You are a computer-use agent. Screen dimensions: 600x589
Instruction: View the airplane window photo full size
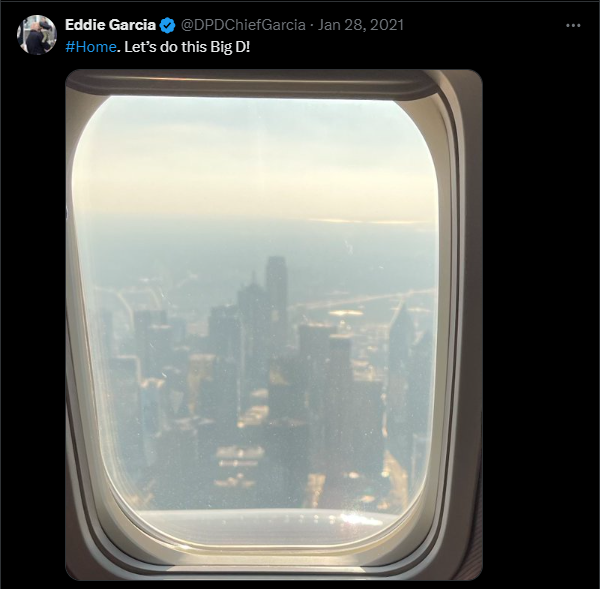pos(274,325)
